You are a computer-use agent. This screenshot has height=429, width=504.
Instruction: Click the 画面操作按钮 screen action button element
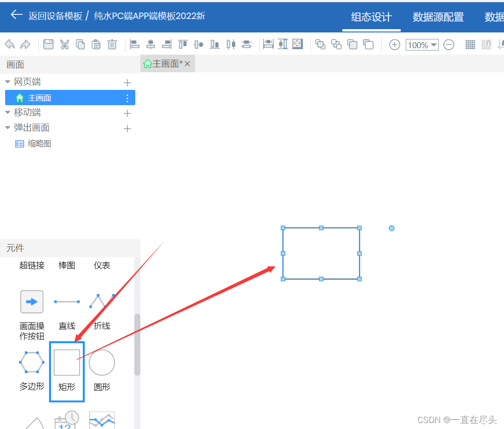point(31,302)
